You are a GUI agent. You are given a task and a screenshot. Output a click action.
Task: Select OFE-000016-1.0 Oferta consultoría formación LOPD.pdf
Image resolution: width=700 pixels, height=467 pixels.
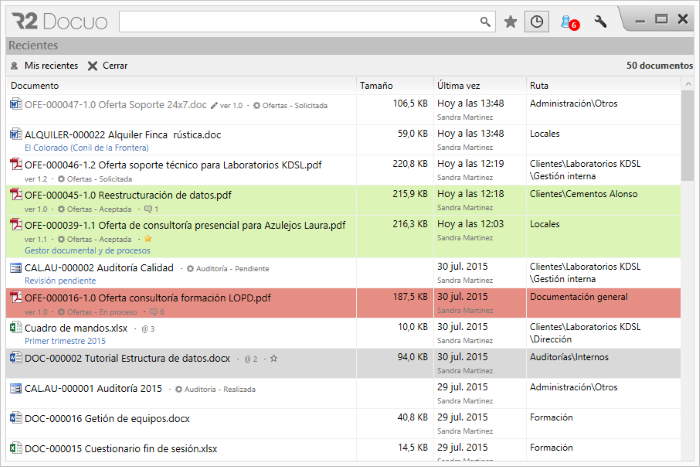(x=148, y=298)
